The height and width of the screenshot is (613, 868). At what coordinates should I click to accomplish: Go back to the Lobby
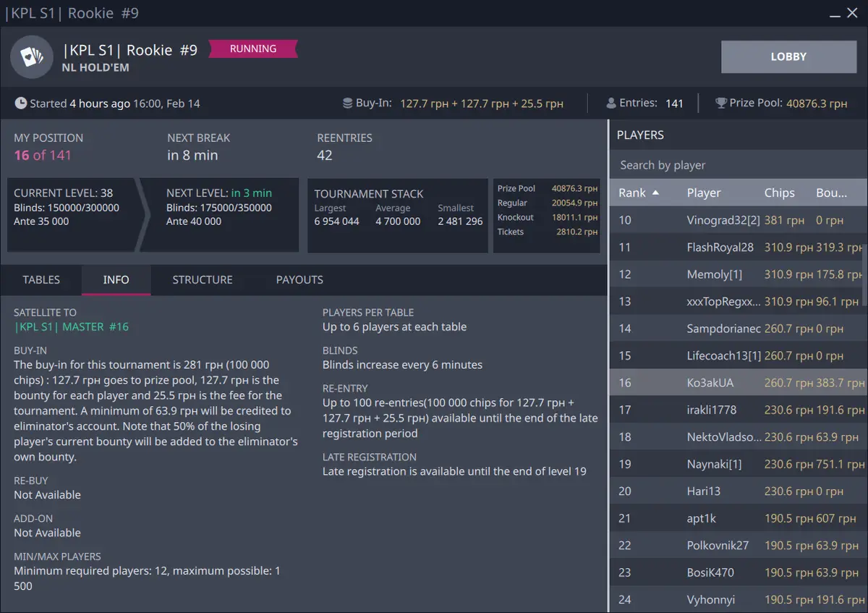click(x=788, y=56)
